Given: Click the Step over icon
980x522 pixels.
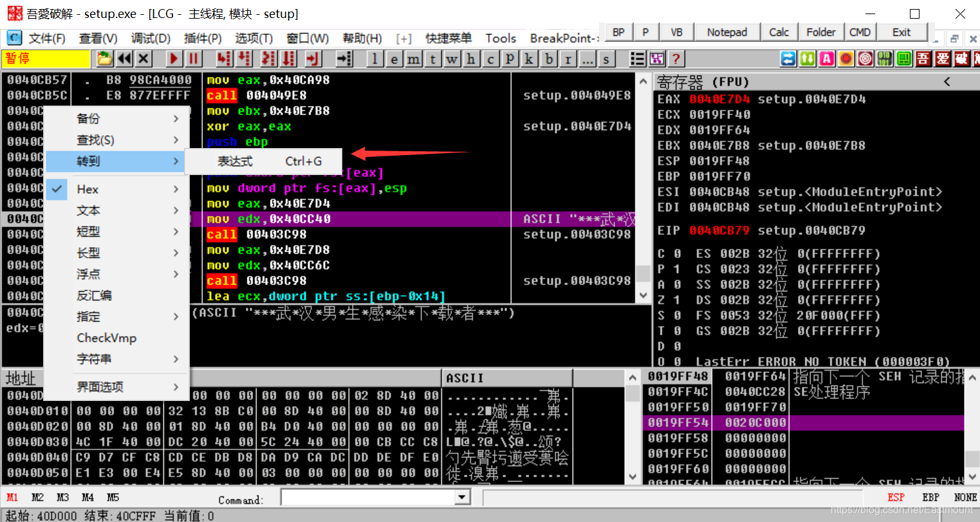Looking at the screenshot, I should [x=244, y=59].
